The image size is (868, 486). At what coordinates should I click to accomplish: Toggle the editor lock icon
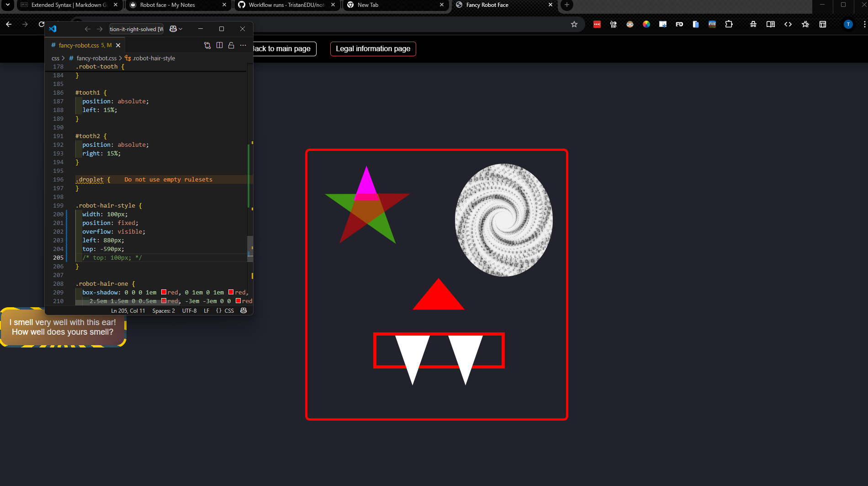pyautogui.click(x=231, y=45)
